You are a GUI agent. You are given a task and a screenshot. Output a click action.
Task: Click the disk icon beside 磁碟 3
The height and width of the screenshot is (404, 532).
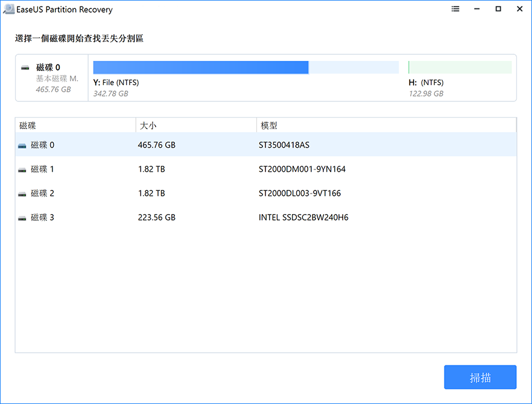click(x=22, y=218)
